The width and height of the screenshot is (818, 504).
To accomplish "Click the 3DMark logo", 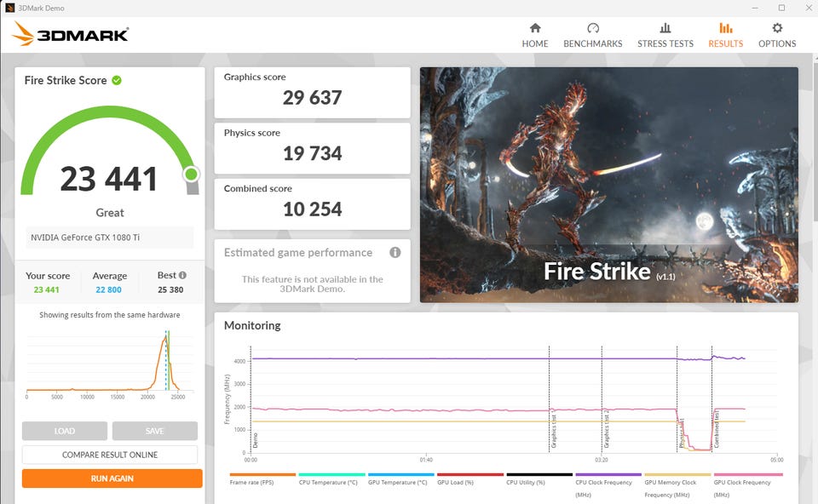I will (71, 34).
